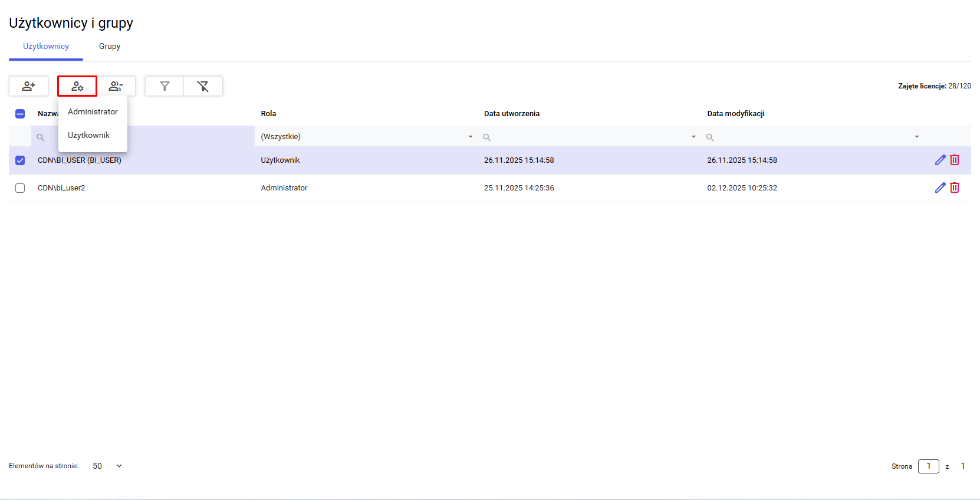
Task: Switch to the Użytkownicy tab
Action: [46, 46]
